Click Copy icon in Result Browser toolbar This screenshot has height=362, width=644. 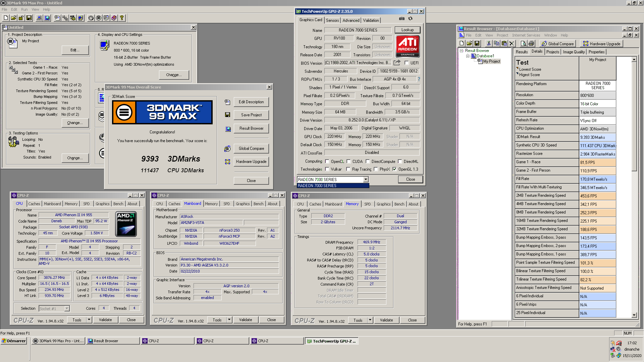coord(496,44)
